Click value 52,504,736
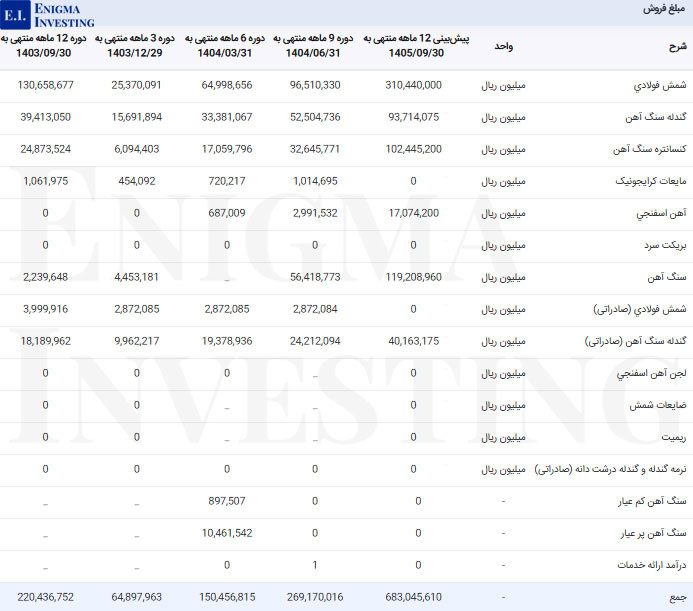693x611 pixels. [x=315, y=117]
